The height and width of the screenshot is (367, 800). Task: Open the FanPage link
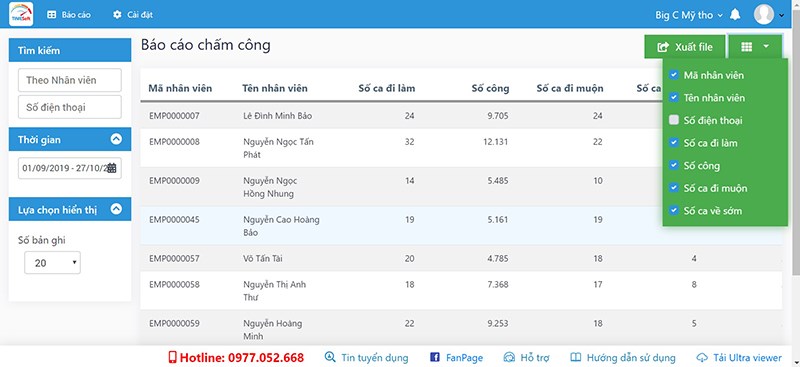click(x=457, y=357)
